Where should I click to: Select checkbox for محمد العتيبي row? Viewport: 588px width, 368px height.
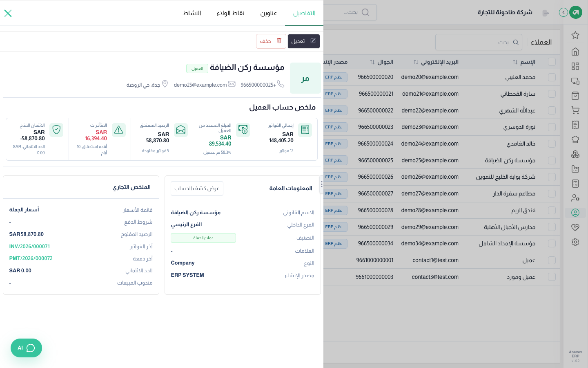tap(552, 77)
